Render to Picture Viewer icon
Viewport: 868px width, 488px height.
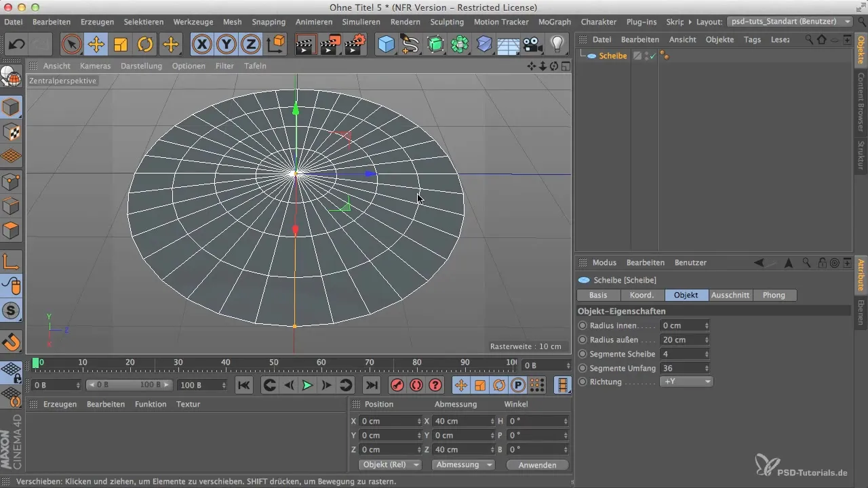click(330, 45)
